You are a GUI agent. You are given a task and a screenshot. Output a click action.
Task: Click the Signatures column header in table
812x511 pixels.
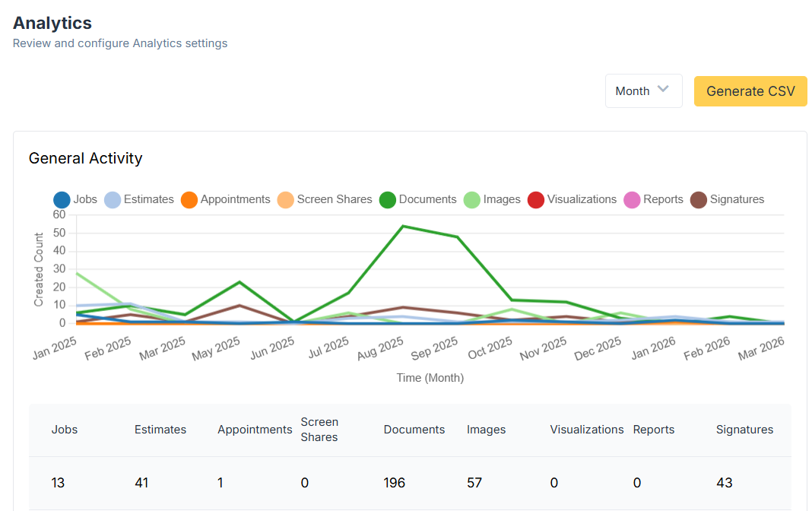[x=744, y=430]
